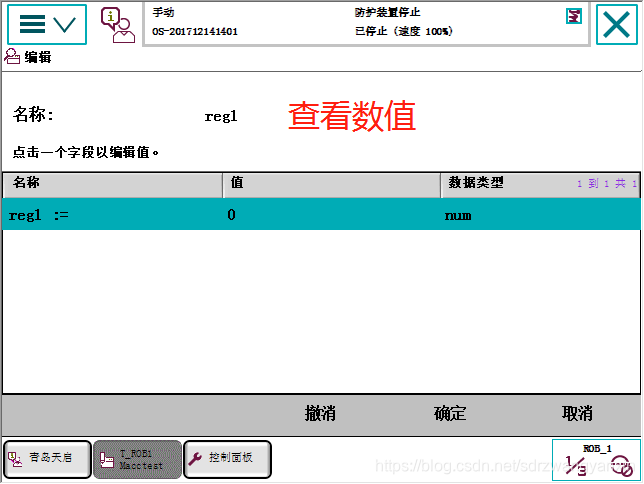Cancel with the 取消 button
644x484 pixels.
(x=577, y=413)
